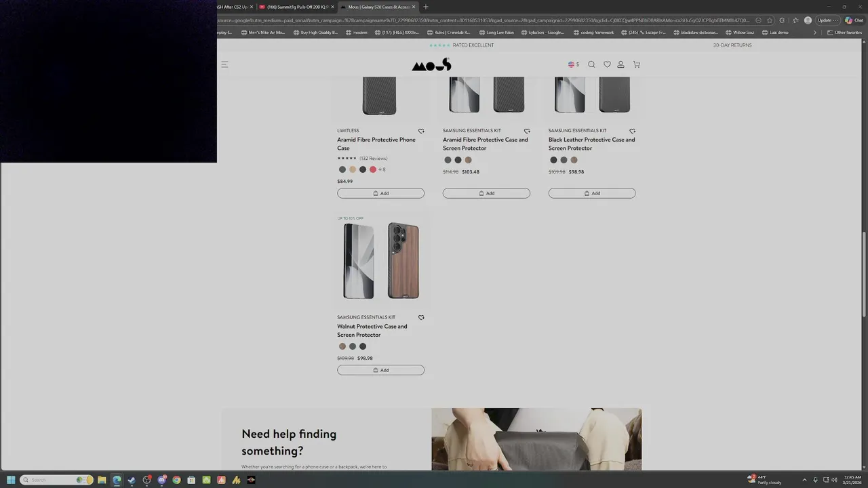Close the Mous Galaxy S26 Cases tab

tap(414, 7)
